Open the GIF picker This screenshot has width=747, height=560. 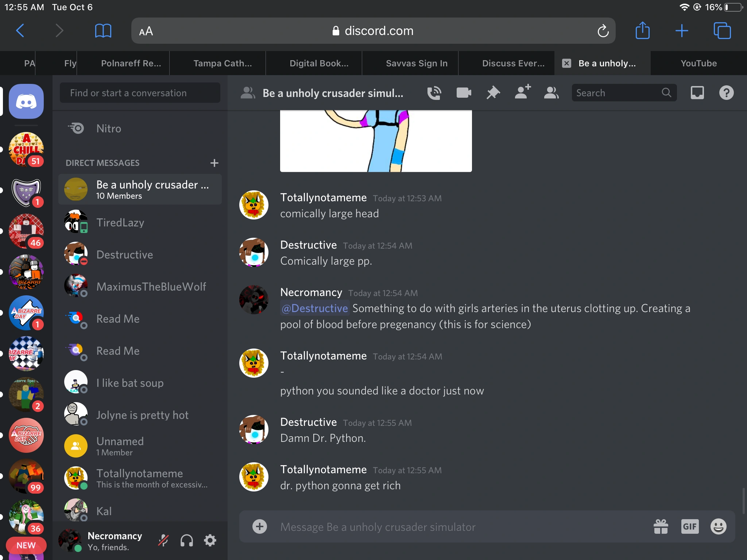coord(690,526)
